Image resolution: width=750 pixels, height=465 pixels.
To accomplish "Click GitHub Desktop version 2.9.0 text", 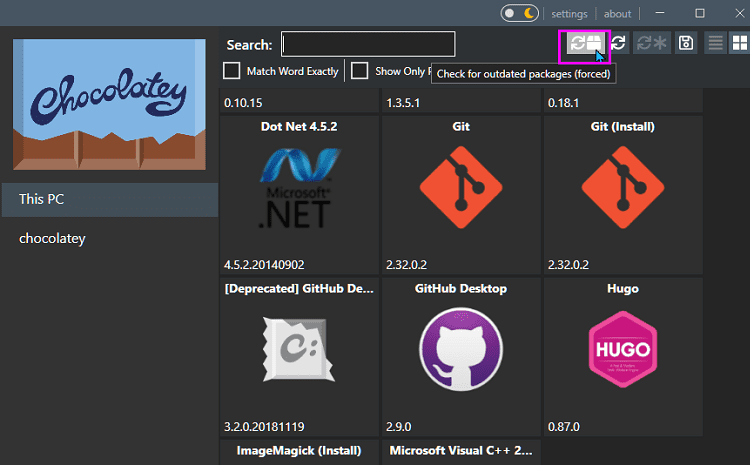I will tap(398, 427).
